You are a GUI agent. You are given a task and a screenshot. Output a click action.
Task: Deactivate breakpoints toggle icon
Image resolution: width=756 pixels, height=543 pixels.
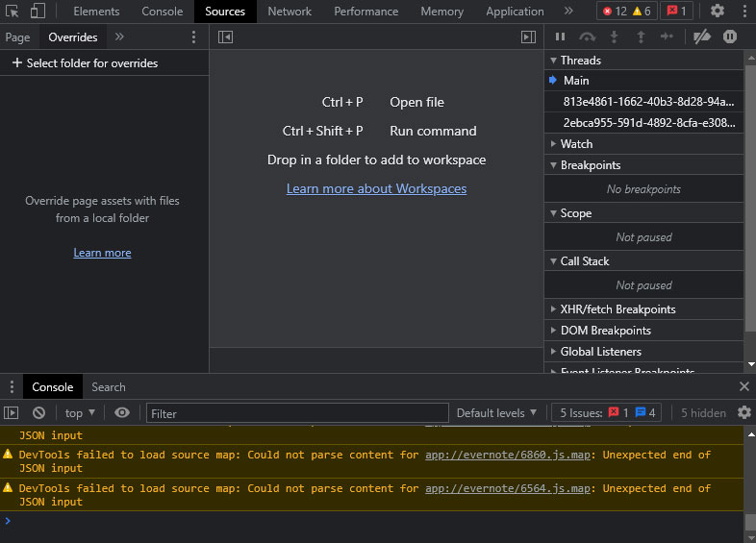coord(702,37)
